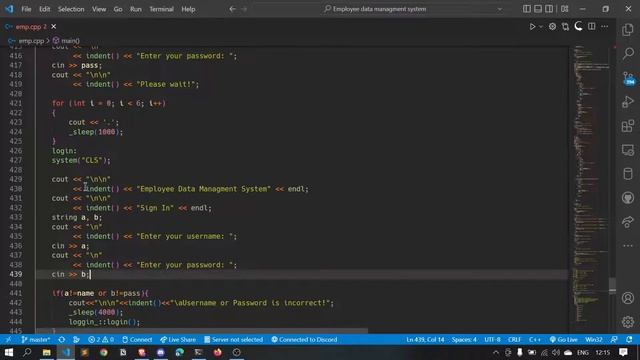Open the Manage gear menu
640x360 pixels.
click(x=628, y=322)
